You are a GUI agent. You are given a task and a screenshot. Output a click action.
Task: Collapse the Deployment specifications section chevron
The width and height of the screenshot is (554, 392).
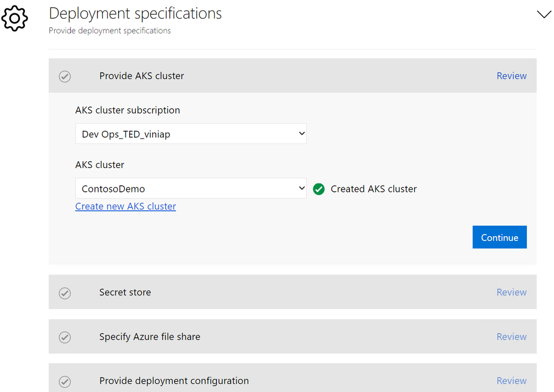(x=544, y=15)
